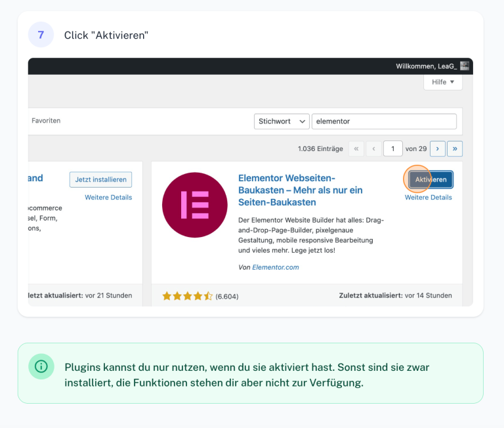Click the Willkommen, LeaG_ user menu

426,66
